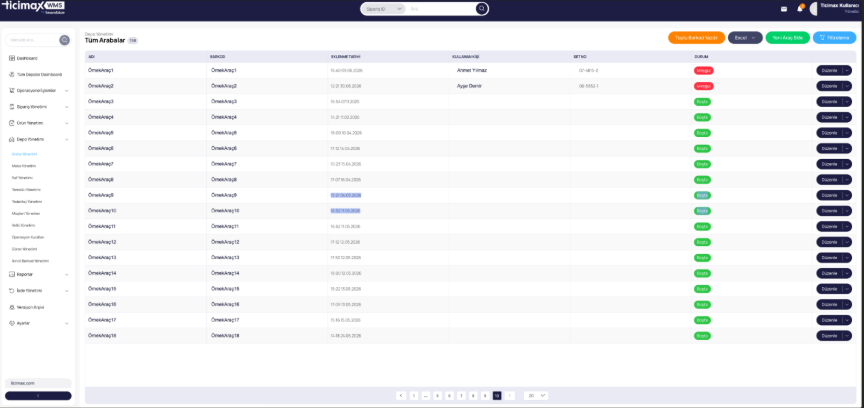Click the Meşgul status badge for ÖrnekAraç1
The height and width of the screenshot is (408, 864).
[704, 71]
